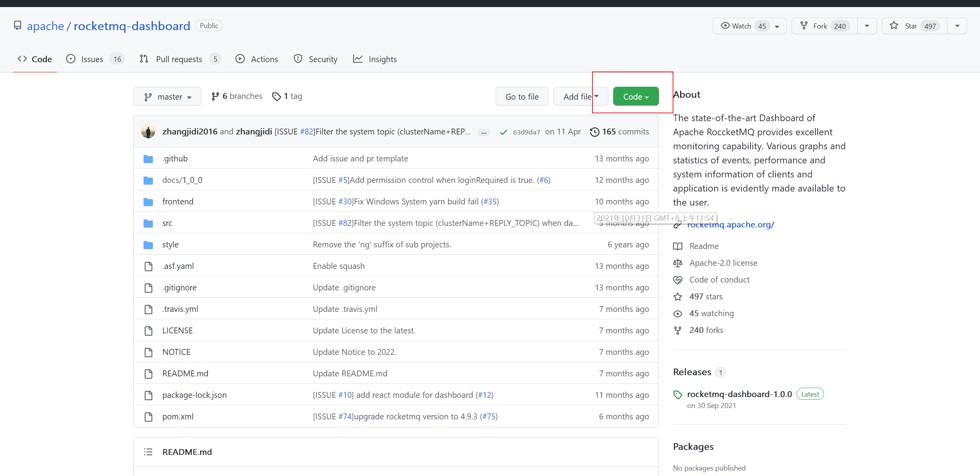Screen dimensions: 980x476
Task: Open the 1 tag link
Action: (x=287, y=96)
